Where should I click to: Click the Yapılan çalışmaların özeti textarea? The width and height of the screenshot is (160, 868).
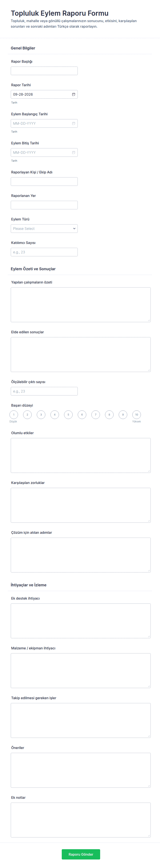coord(81,305)
